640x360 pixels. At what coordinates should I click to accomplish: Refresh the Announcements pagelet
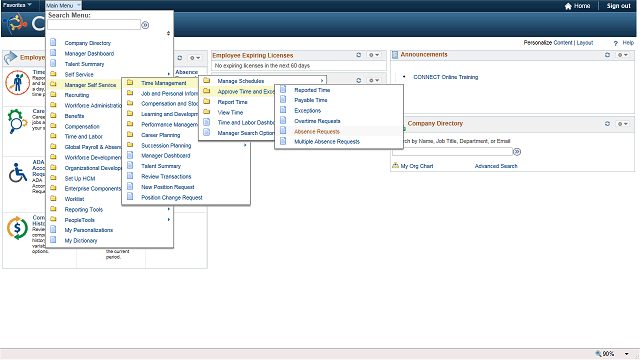[607, 55]
